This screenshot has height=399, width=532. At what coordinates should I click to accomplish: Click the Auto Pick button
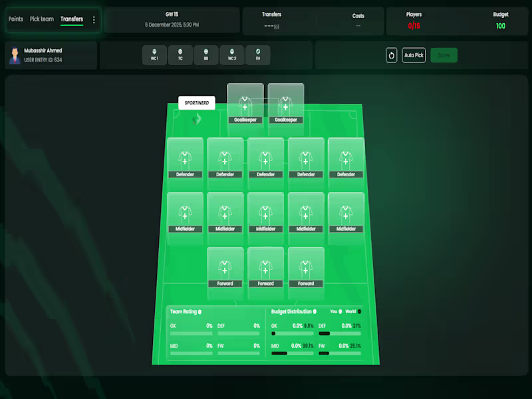tap(414, 55)
